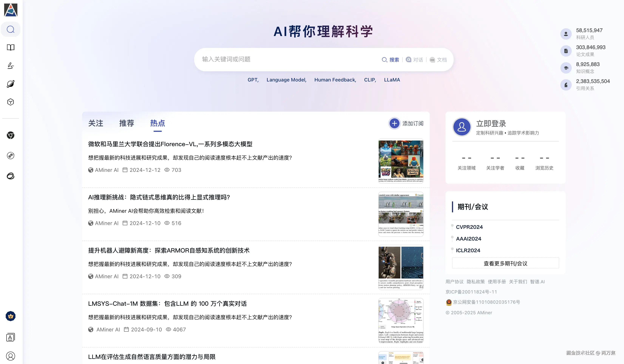Open the open-book library icon in the sidebar
The height and width of the screenshot is (364, 624).
click(x=11, y=48)
